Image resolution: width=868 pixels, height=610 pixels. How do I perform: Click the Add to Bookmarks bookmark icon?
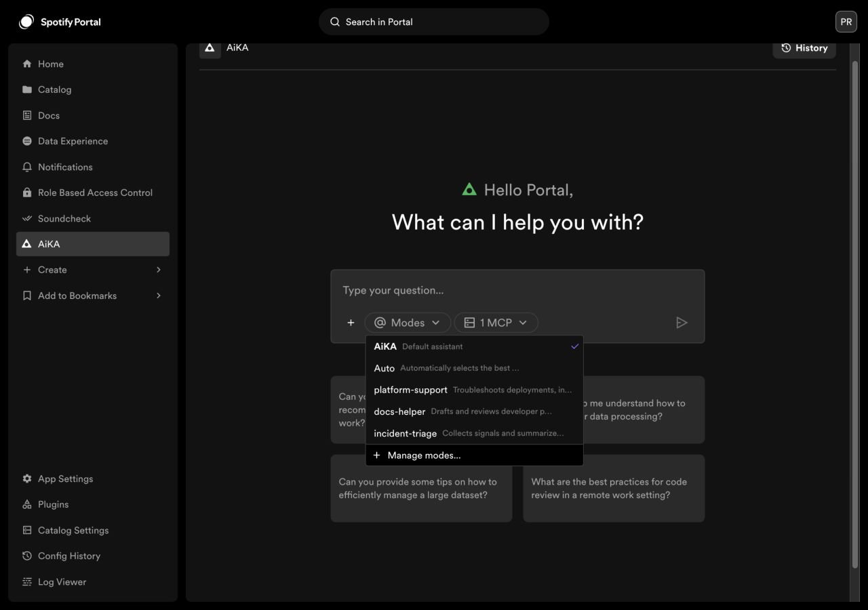point(27,296)
